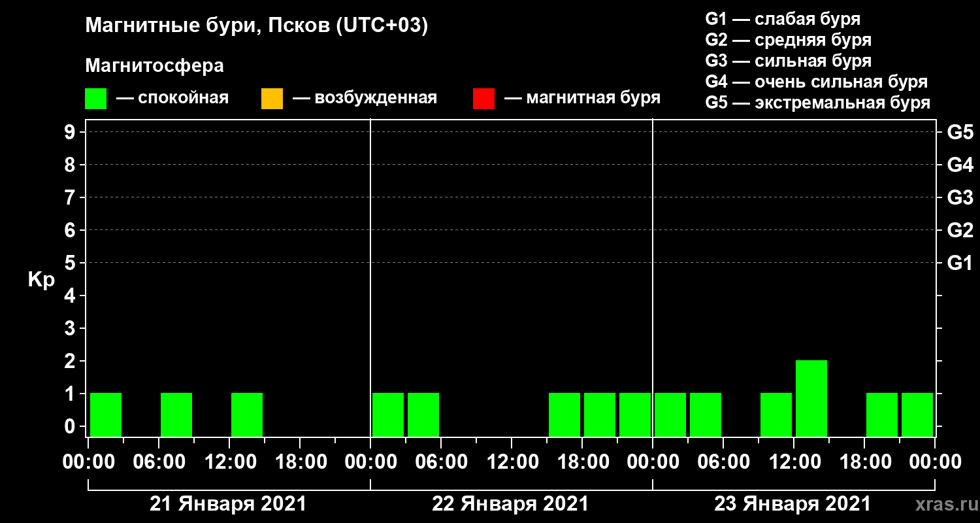Select the chart title 'Магнитные бури, Псков (UTC+03)'

pos(257,27)
